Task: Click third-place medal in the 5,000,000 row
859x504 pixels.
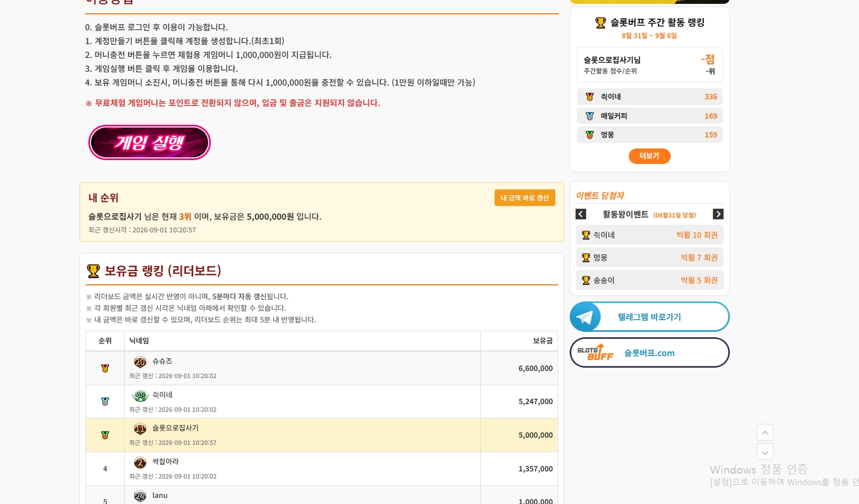Action: tap(105, 435)
